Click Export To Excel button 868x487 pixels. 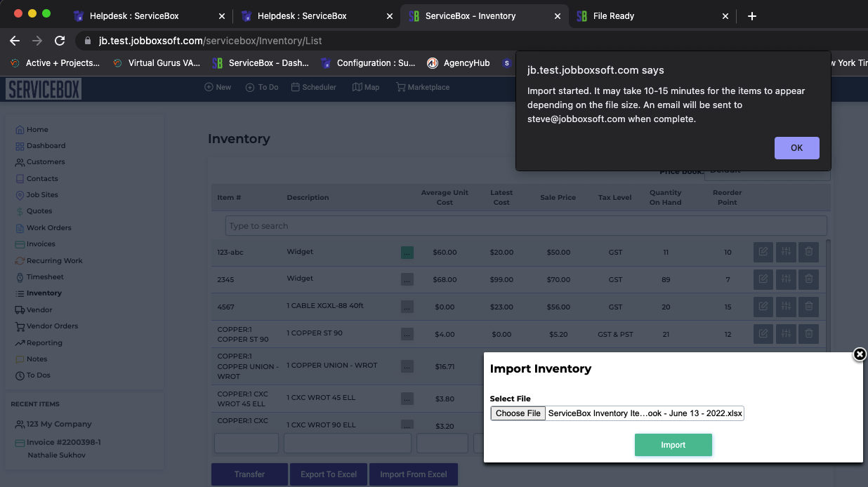pos(329,474)
